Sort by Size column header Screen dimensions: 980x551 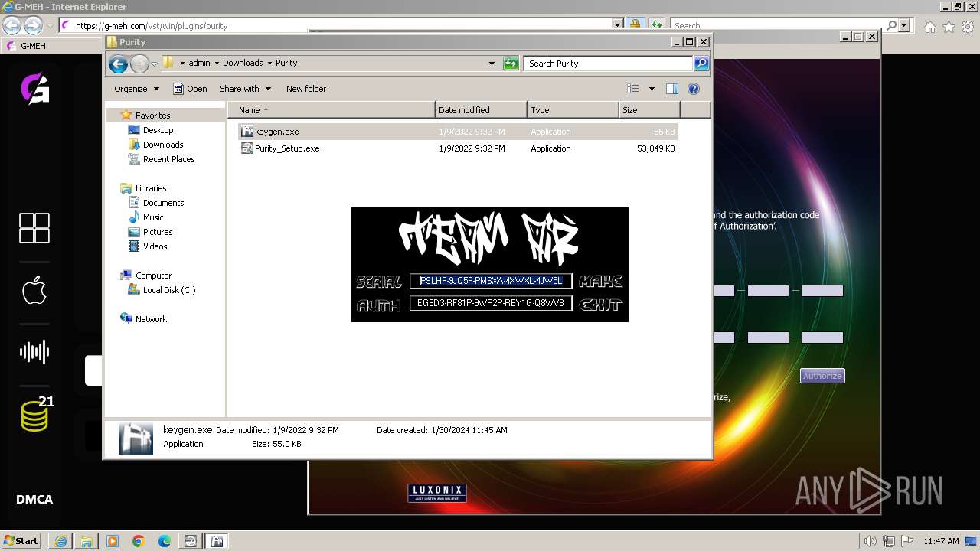(649, 110)
